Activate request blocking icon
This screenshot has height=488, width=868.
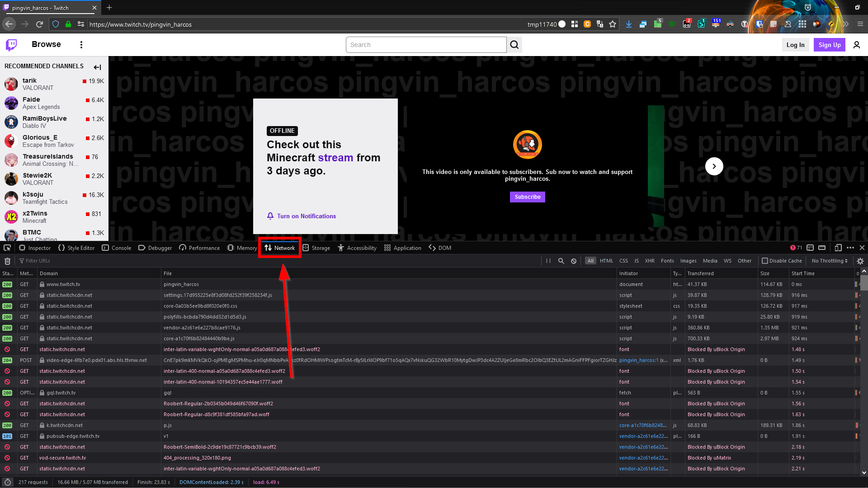573,261
